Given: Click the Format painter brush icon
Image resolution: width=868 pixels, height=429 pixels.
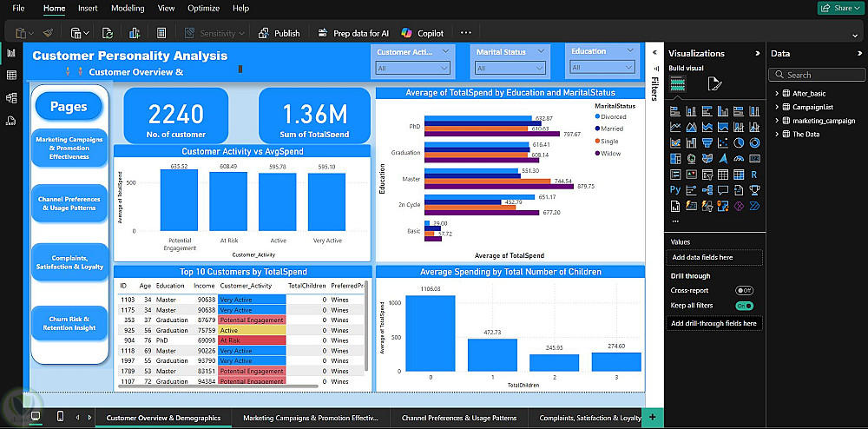Looking at the screenshot, I should (48, 33).
